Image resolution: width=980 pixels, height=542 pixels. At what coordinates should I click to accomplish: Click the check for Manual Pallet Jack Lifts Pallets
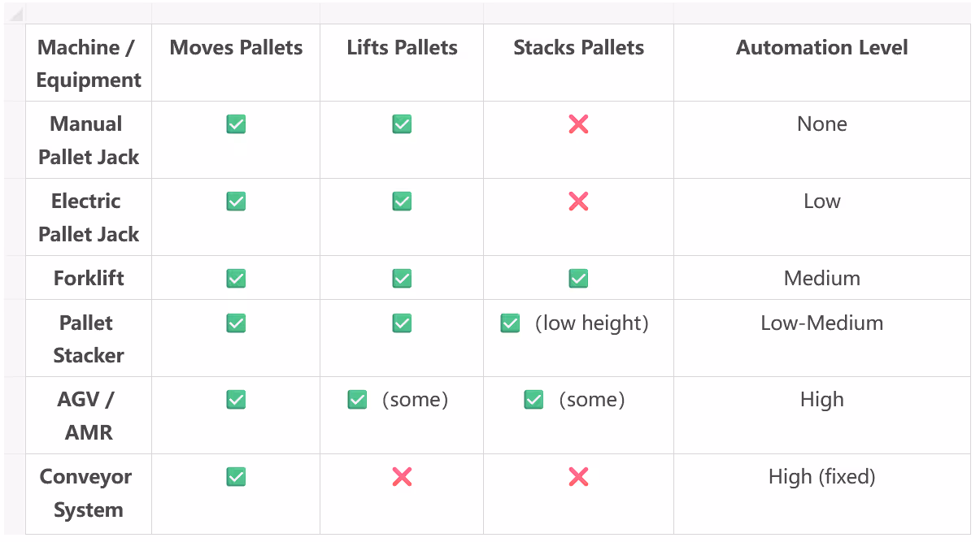(402, 124)
